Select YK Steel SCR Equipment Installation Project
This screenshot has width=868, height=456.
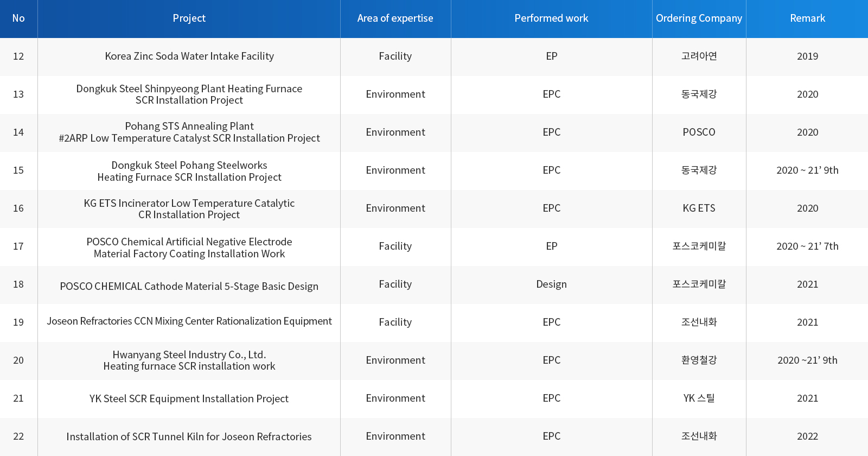point(189,399)
